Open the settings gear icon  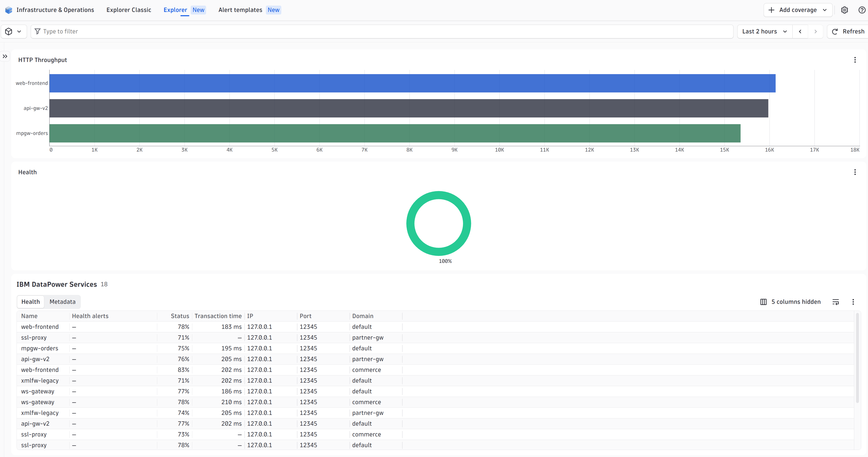click(x=844, y=10)
